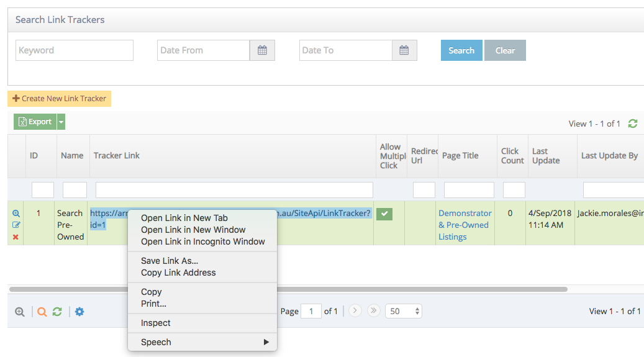Select Save Link As...
This screenshot has height=357, width=644.
click(x=202, y=261)
